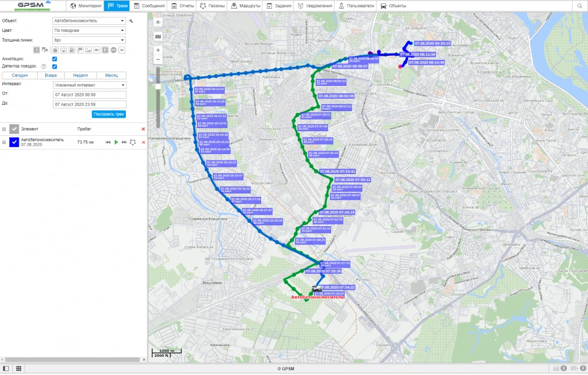Click the eye visibility button on the map
The image size is (588, 375).
click(x=158, y=22)
